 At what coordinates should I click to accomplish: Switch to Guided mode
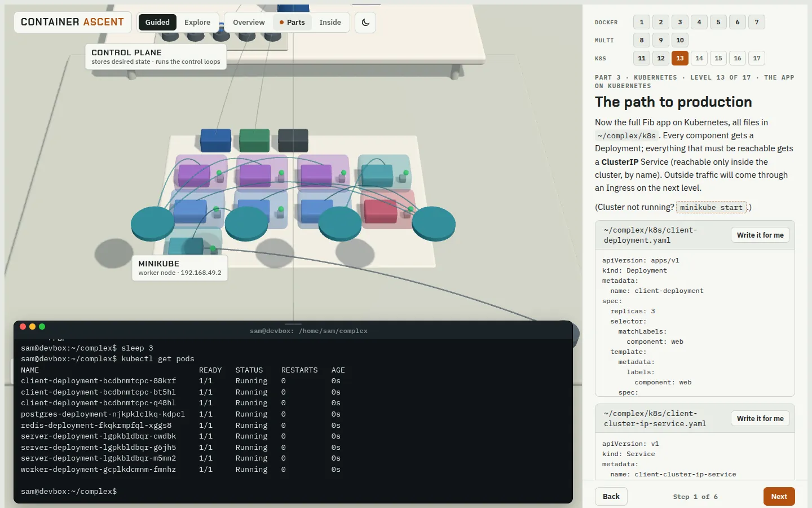157,23
